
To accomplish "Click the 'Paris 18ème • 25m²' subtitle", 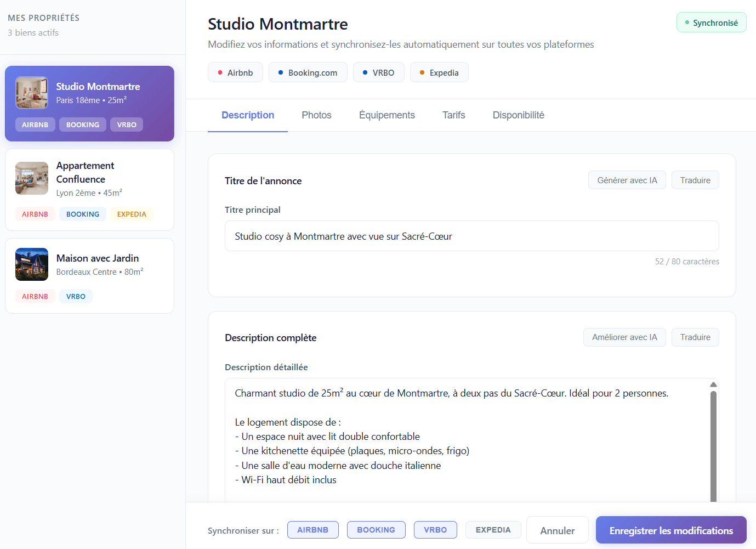I will 92,100.
